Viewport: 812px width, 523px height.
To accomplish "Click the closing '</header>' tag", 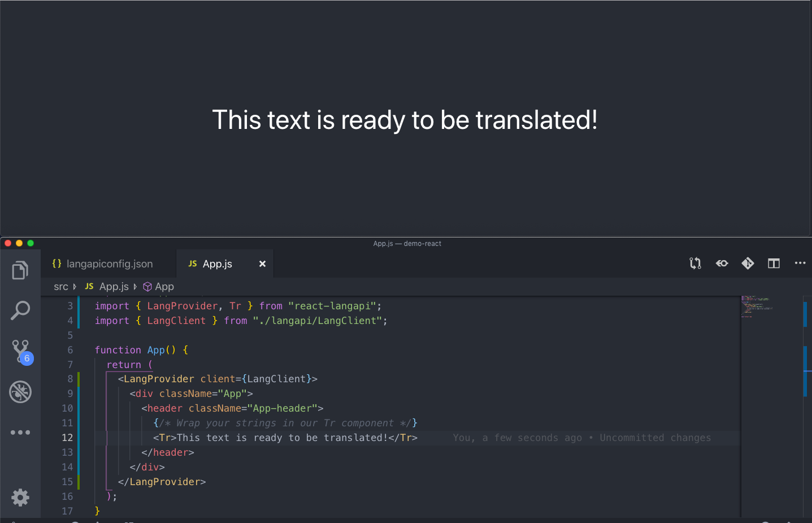I will tap(168, 452).
